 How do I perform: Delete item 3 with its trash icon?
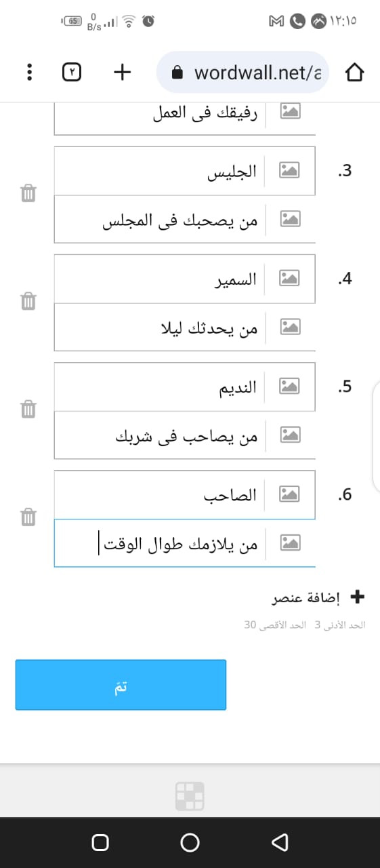point(27,193)
